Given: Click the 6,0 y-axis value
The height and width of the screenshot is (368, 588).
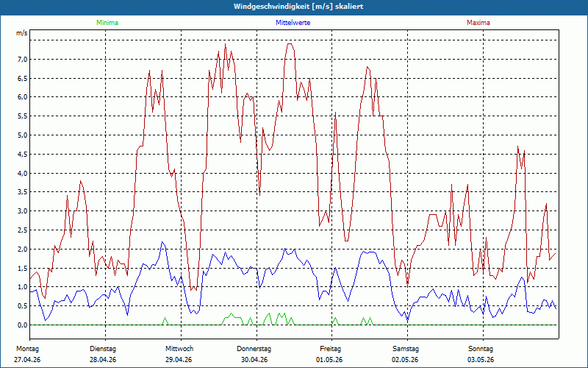Looking at the screenshot, I should (x=22, y=97).
